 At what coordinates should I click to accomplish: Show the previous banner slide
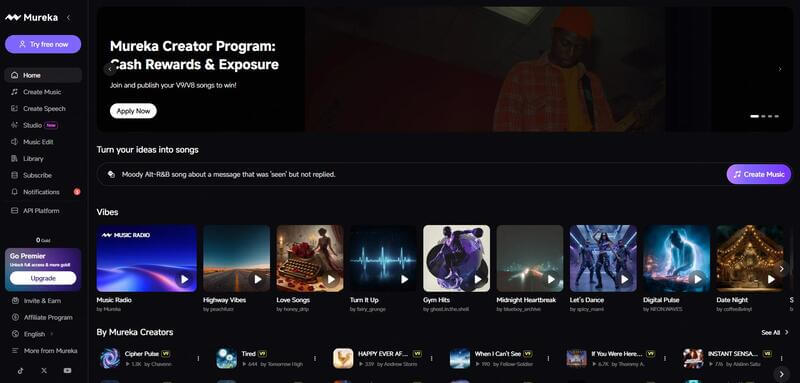click(x=110, y=69)
